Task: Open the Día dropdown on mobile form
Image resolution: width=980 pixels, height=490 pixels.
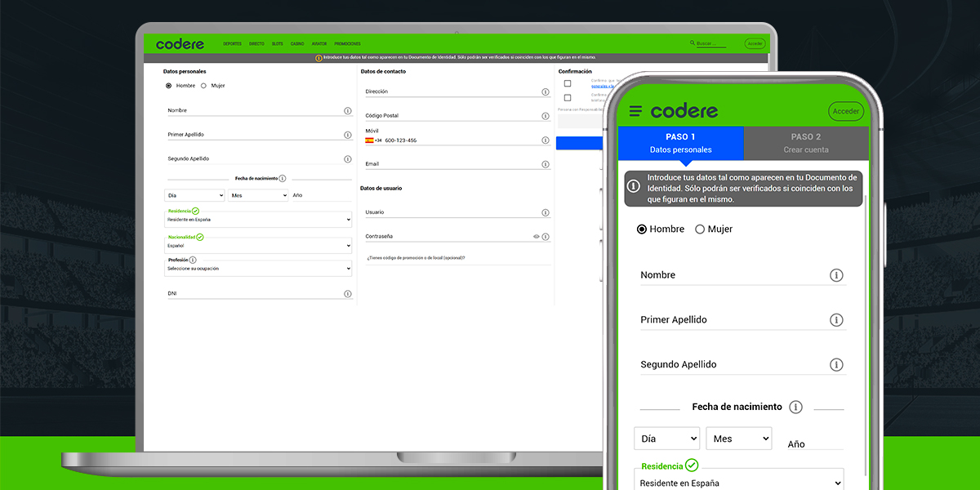Action: (666, 439)
